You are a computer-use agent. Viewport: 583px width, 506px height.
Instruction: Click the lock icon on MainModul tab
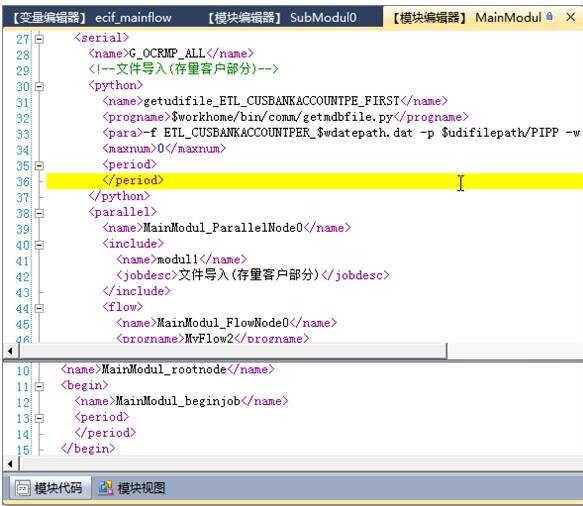[x=550, y=16]
